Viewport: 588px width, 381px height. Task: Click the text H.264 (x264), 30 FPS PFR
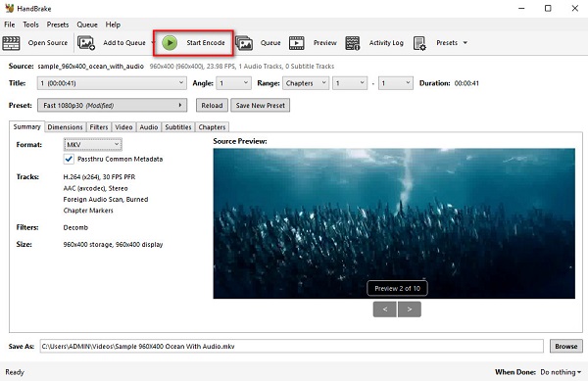[x=99, y=177]
